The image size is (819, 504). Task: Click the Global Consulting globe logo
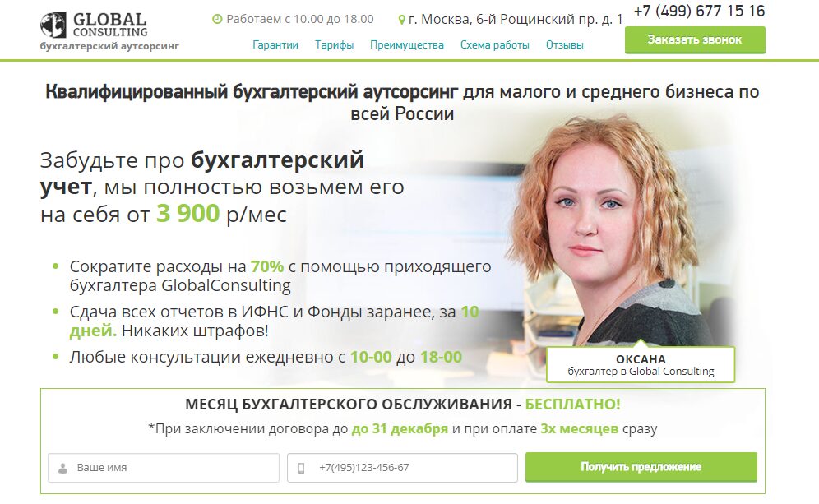53,25
